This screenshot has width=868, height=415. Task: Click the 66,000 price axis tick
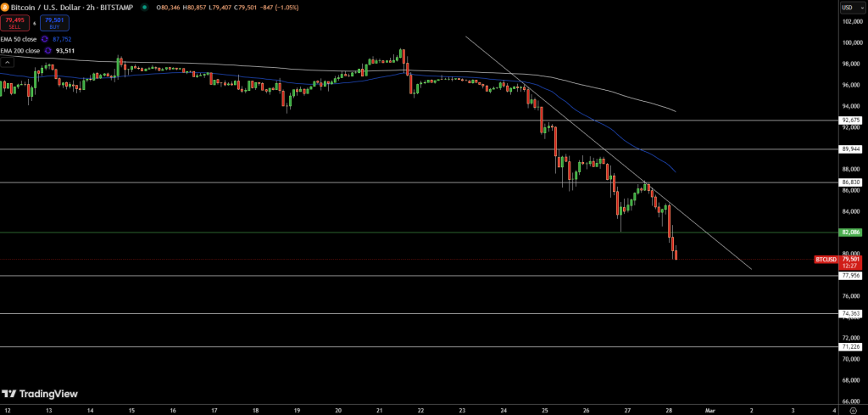(850, 401)
